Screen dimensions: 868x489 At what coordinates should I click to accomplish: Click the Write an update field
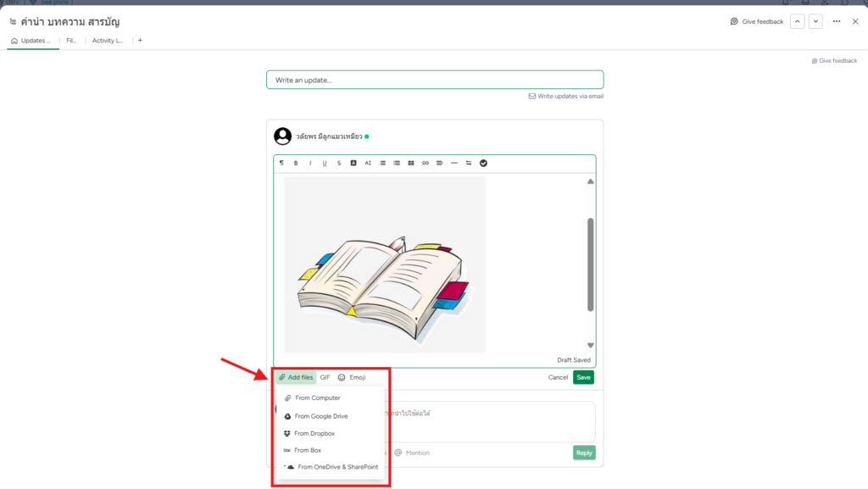click(x=435, y=80)
